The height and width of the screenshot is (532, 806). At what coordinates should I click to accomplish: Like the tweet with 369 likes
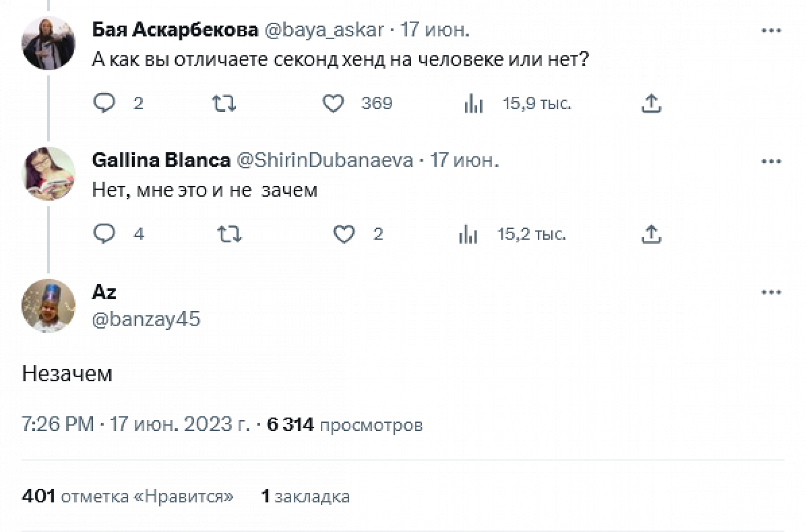[x=333, y=103]
